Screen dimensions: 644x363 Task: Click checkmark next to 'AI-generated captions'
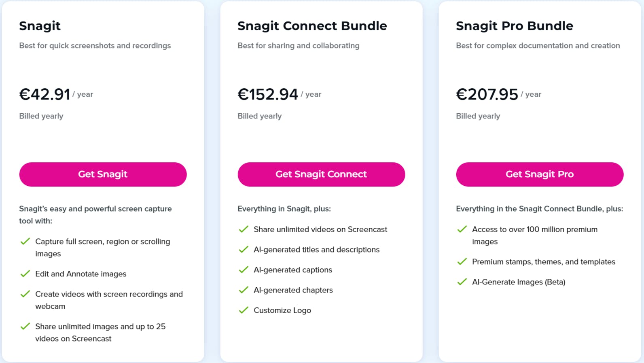244,270
